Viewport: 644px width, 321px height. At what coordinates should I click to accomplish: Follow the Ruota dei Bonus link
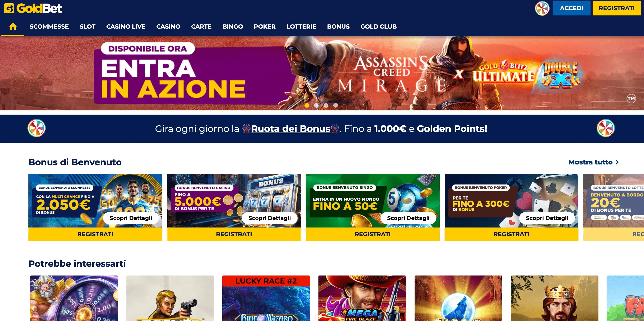point(290,129)
